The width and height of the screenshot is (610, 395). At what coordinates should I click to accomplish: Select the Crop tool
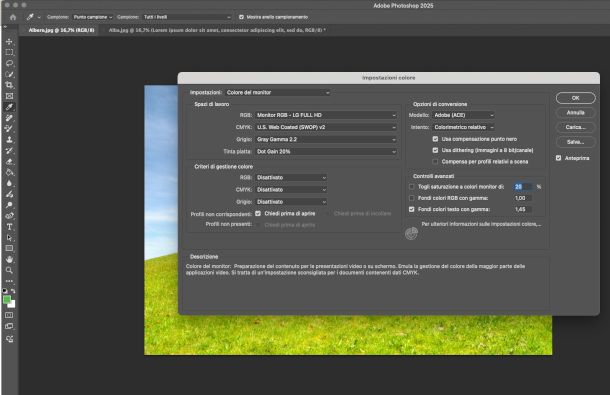pyautogui.click(x=9, y=85)
